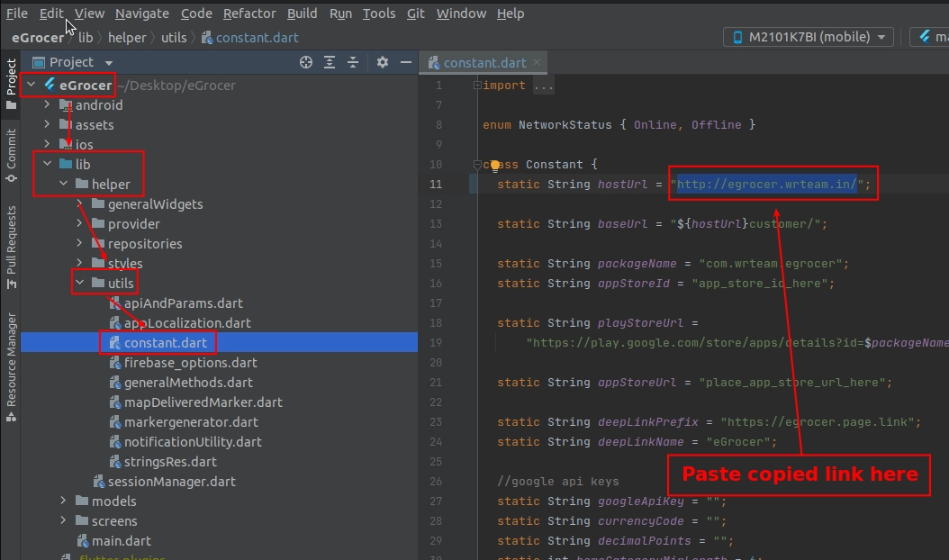The image size is (949, 560).
Task: Click the Select Opened File locate icon
Action: tap(305, 62)
